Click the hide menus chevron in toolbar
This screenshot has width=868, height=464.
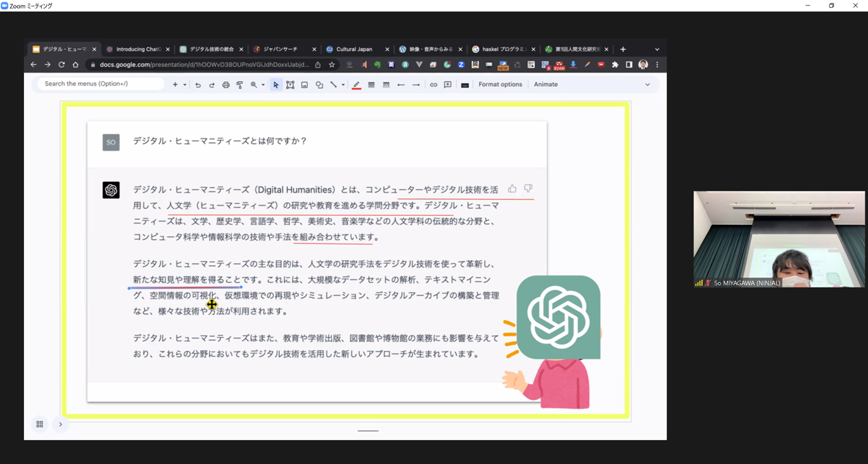(647, 85)
